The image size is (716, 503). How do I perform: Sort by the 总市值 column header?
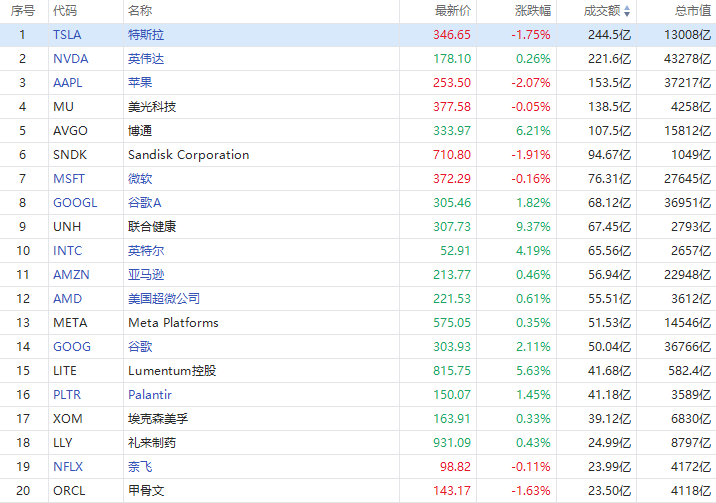coord(693,11)
